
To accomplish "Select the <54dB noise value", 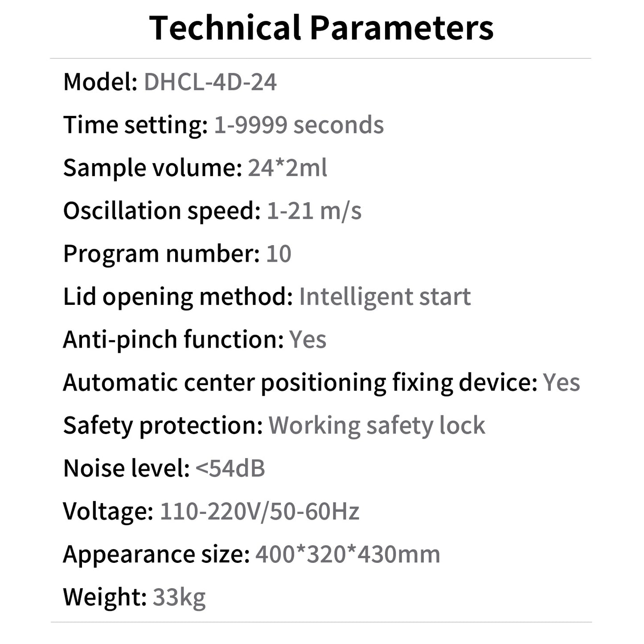I will coord(230,469).
